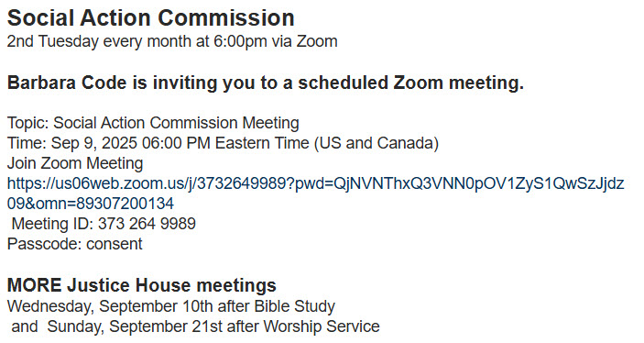Click the second URL line ending 89307200134
The width and height of the screenshot is (644, 343).
[91, 204]
